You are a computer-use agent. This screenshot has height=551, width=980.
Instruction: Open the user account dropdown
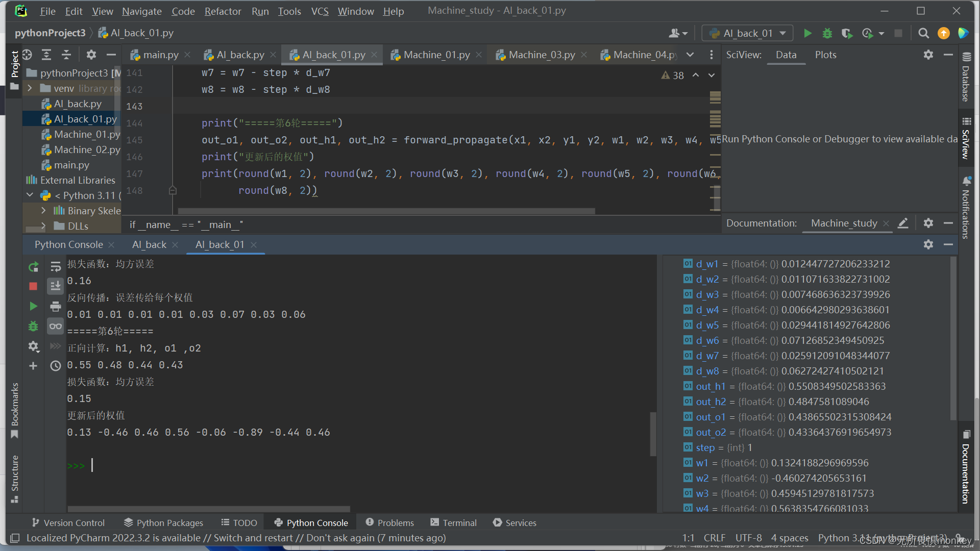(678, 33)
